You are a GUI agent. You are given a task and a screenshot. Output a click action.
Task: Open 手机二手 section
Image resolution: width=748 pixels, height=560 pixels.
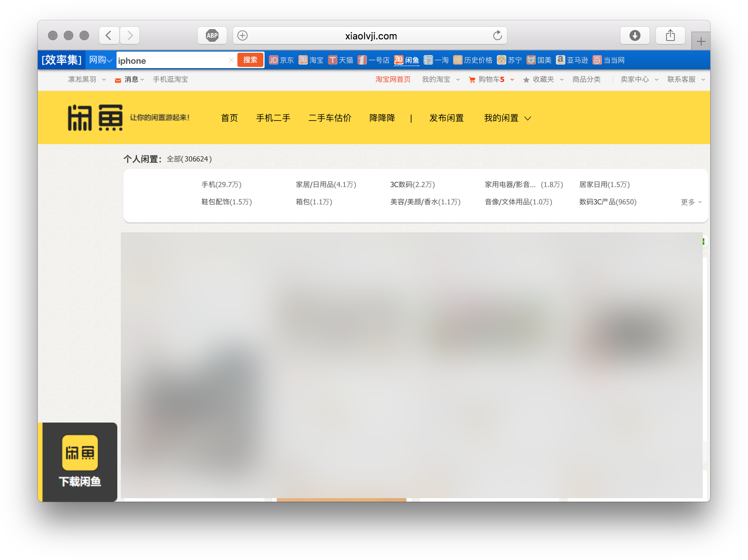[273, 118]
